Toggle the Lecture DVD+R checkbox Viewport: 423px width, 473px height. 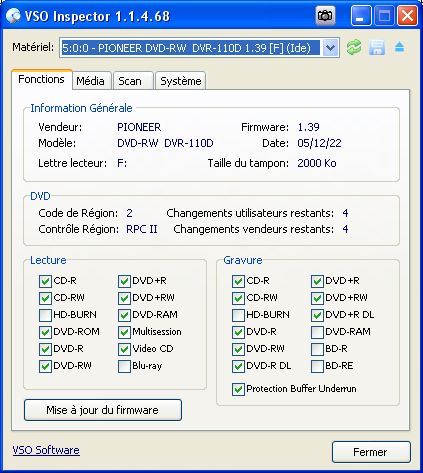pos(124,281)
